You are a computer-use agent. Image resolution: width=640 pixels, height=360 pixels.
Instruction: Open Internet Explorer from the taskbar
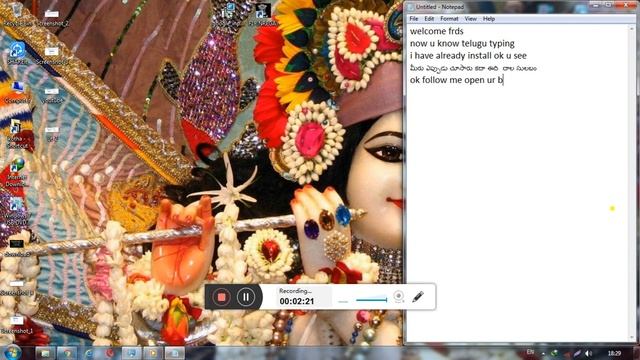89,353
